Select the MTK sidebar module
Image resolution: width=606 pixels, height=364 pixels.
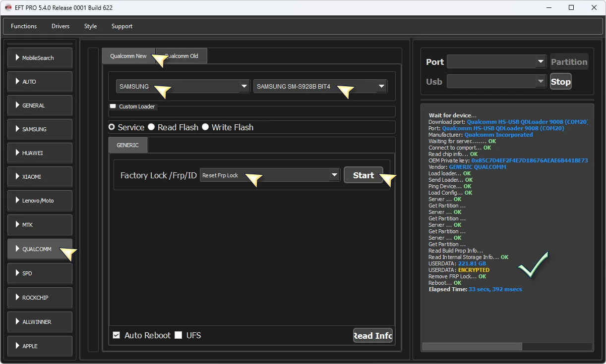tap(40, 225)
